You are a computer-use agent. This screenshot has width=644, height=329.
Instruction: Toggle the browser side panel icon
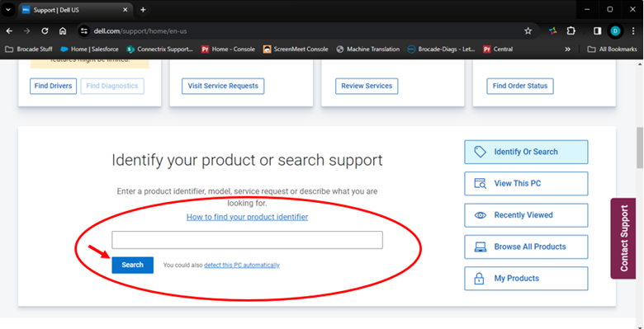click(598, 31)
